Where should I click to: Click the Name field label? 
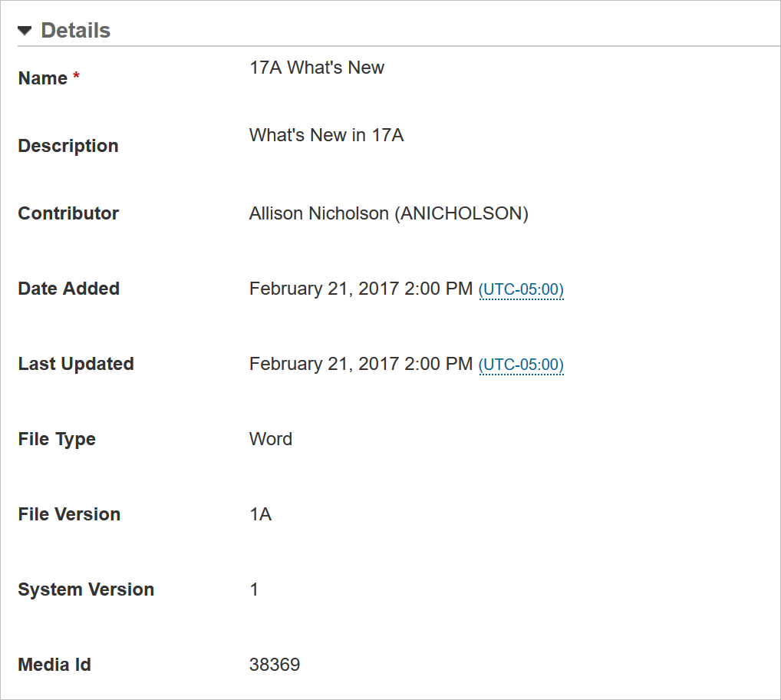[x=43, y=78]
